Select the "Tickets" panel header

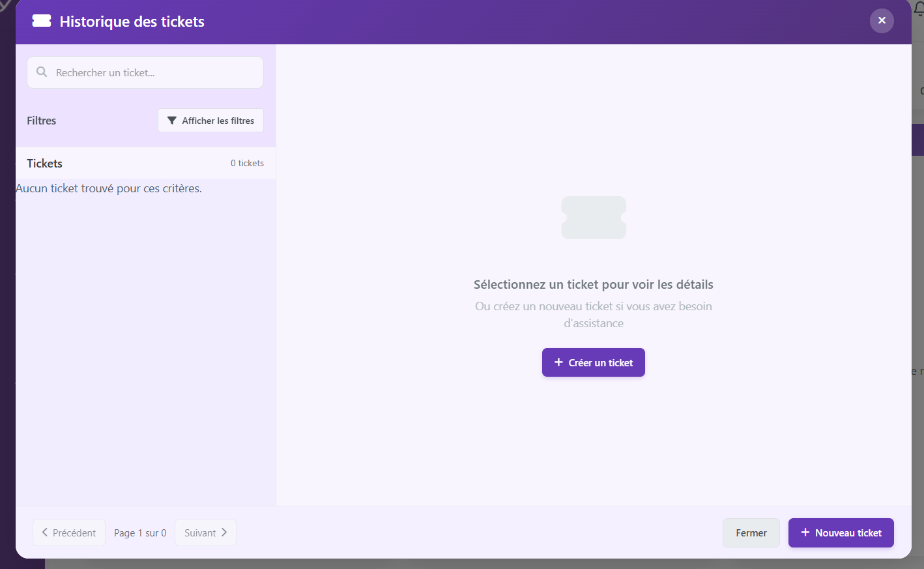[44, 163]
